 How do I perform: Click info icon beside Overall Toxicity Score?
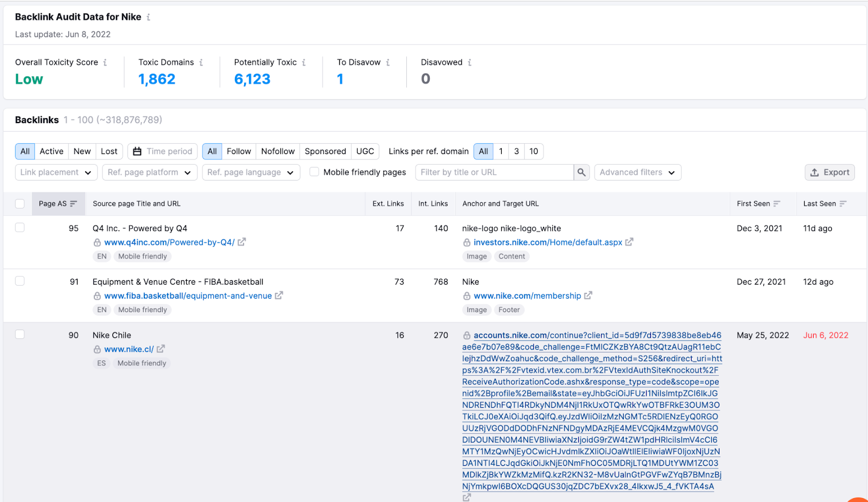105,62
